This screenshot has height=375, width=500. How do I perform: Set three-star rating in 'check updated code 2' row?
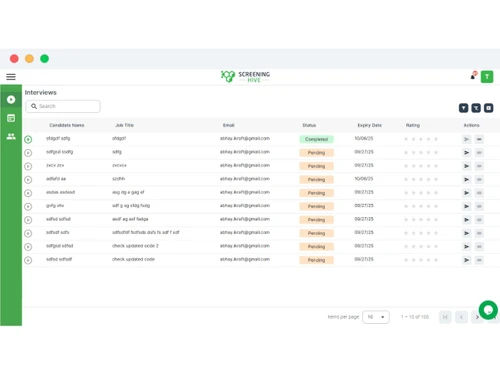421,247
